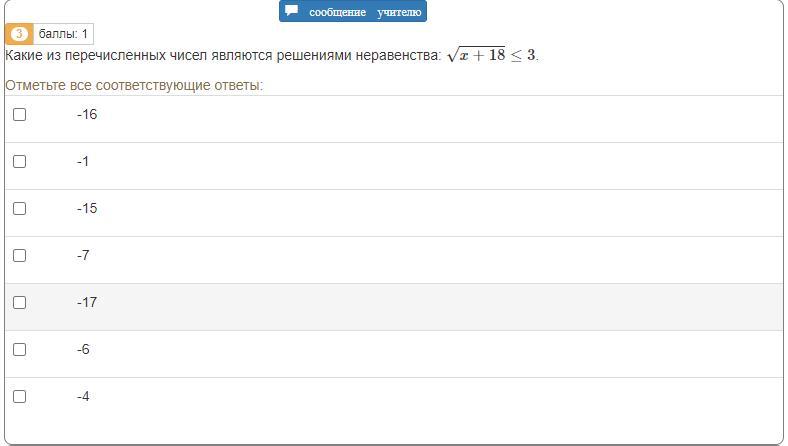Screen dimensions: 788x446
Task: Click the 'баллы: 1' score label
Action: coord(63,34)
